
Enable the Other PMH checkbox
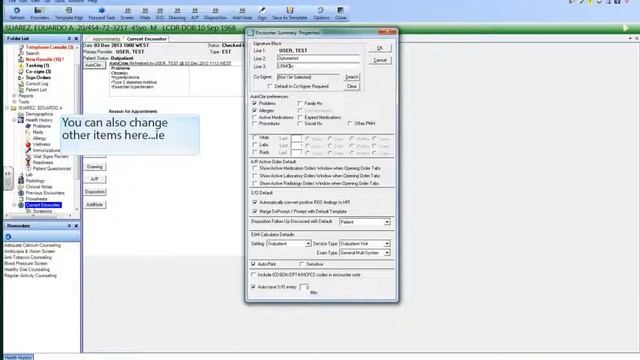coord(350,123)
